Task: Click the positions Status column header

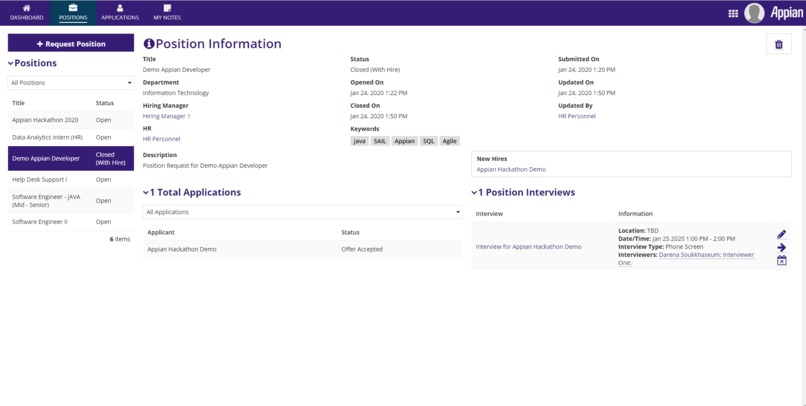Action: [x=104, y=103]
